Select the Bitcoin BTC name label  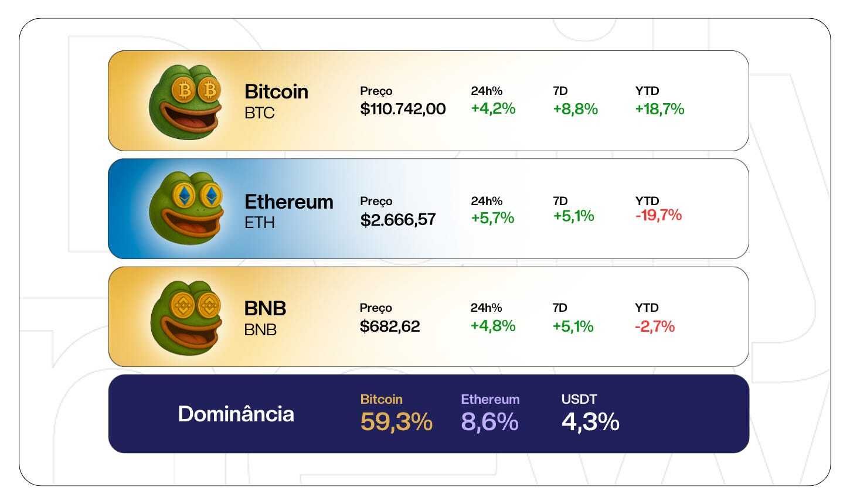(x=276, y=101)
